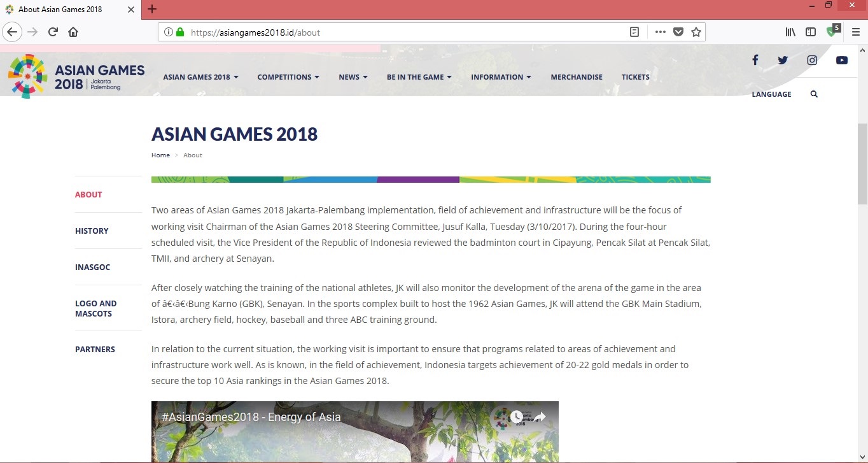Expand the Asian Games 2018 menu
868x463 pixels.
[x=200, y=77]
